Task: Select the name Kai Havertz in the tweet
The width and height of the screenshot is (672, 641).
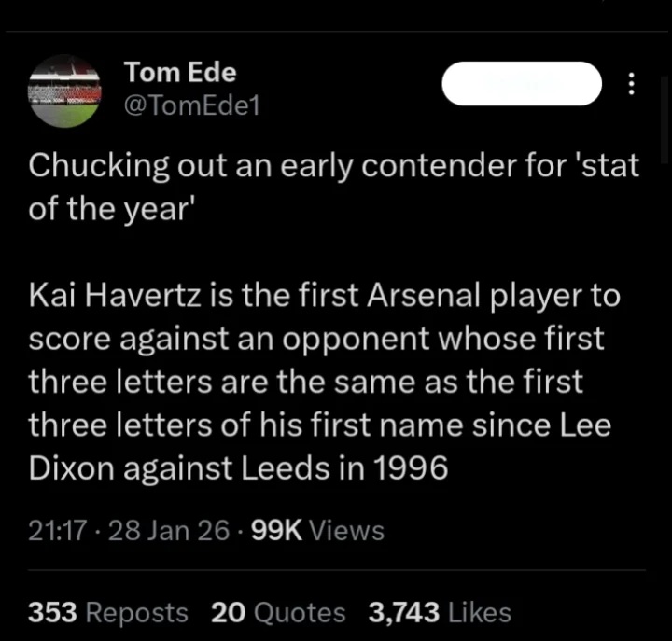Action: pyautogui.click(x=115, y=296)
